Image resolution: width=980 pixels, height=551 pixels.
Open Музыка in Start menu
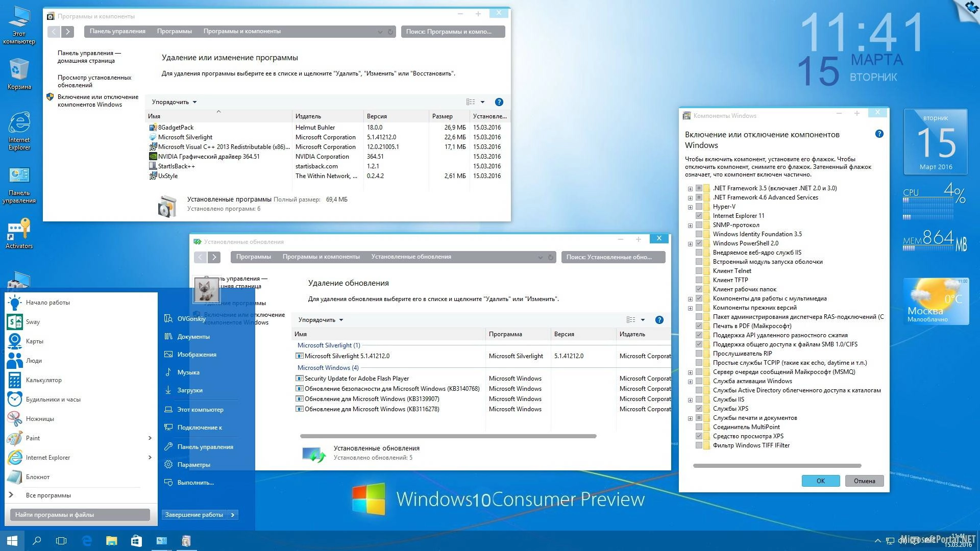pos(188,372)
